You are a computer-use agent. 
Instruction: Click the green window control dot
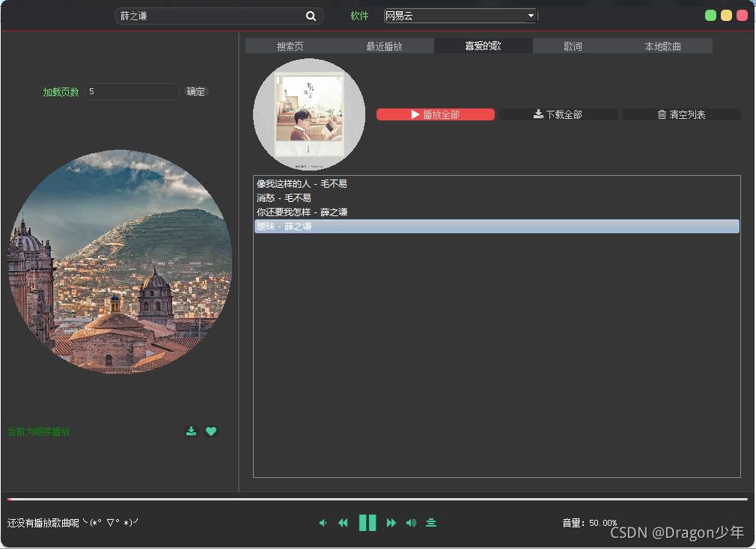click(x=710, y=14)
